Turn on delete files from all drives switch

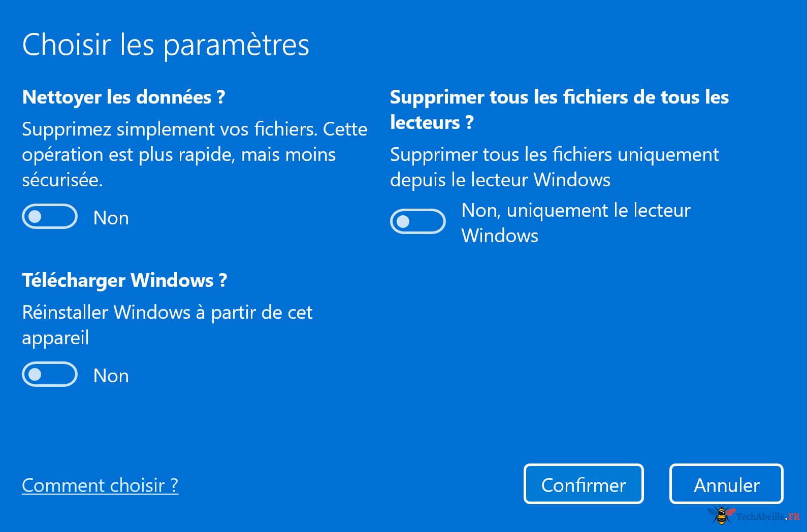pos(417,221)
